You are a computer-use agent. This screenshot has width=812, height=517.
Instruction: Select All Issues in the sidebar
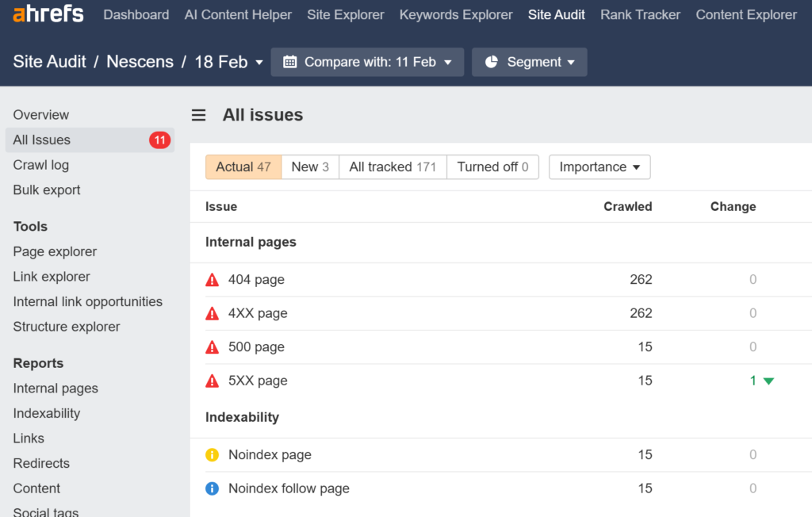[90, 140]
